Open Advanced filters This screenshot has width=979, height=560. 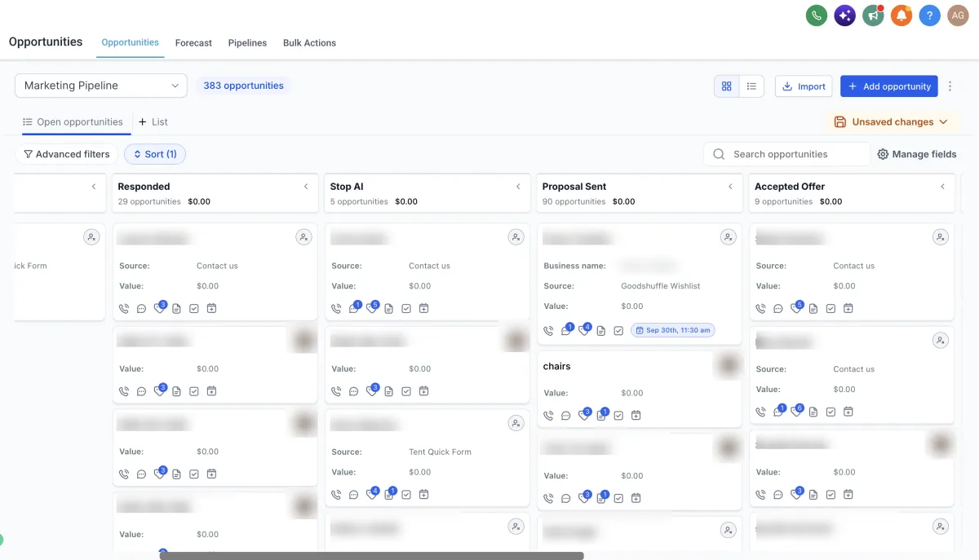click(x=66, y=154)
